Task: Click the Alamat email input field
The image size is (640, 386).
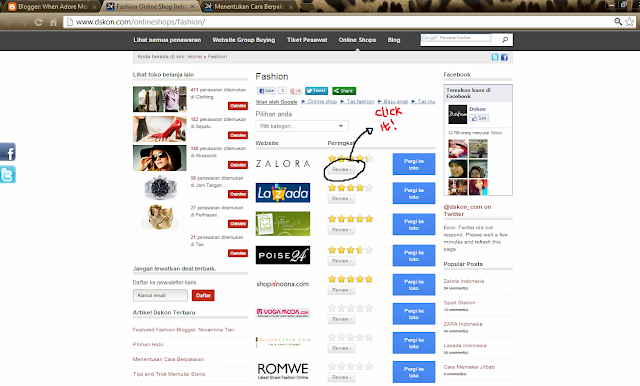Action: coord(160,295)
